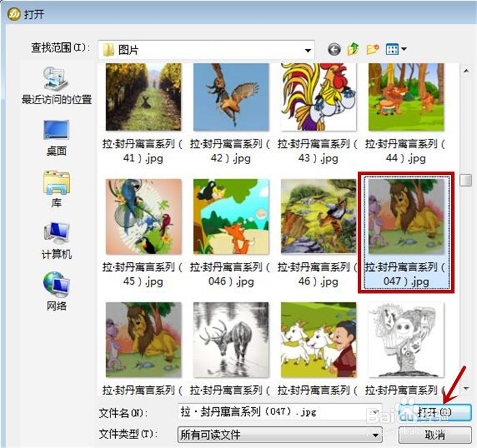477x448 pixels.
Task: Select rooster thumbnail (43).jpg
Action: coord(318,97)
